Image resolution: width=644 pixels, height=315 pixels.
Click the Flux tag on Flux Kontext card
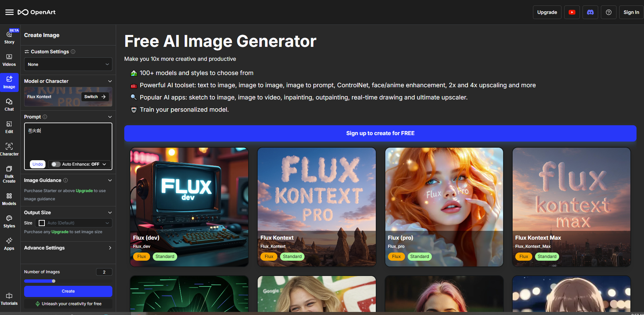pyautogui.click(x=269, y=257)
